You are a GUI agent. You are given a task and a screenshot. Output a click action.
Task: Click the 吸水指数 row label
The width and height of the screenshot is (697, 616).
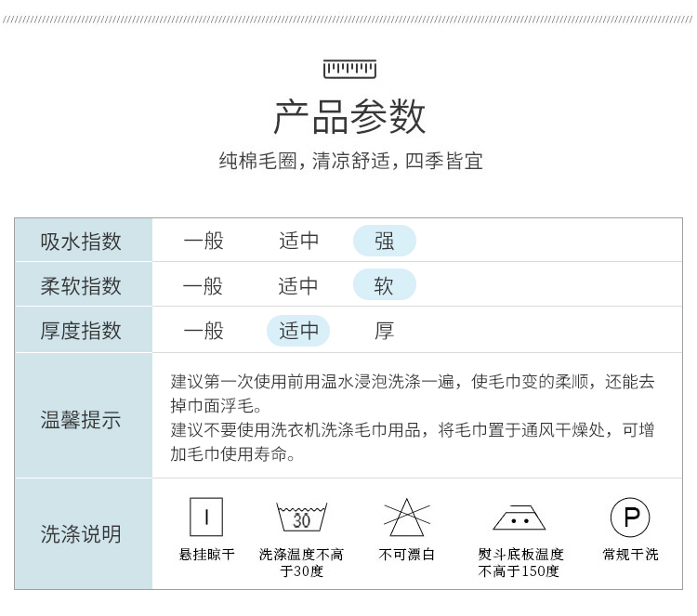(x=82, y=242)
